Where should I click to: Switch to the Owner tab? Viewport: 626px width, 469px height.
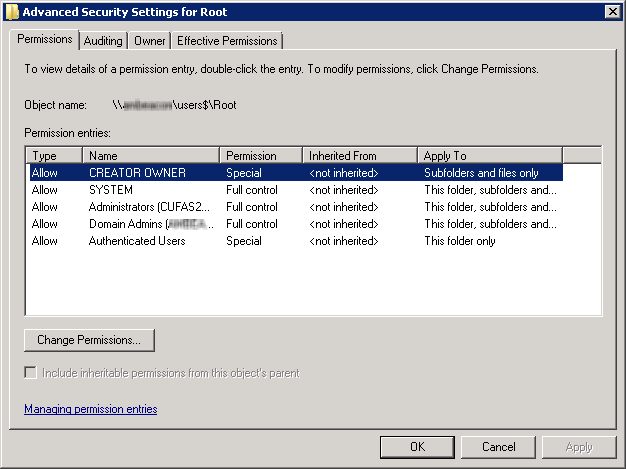(150, 41)
